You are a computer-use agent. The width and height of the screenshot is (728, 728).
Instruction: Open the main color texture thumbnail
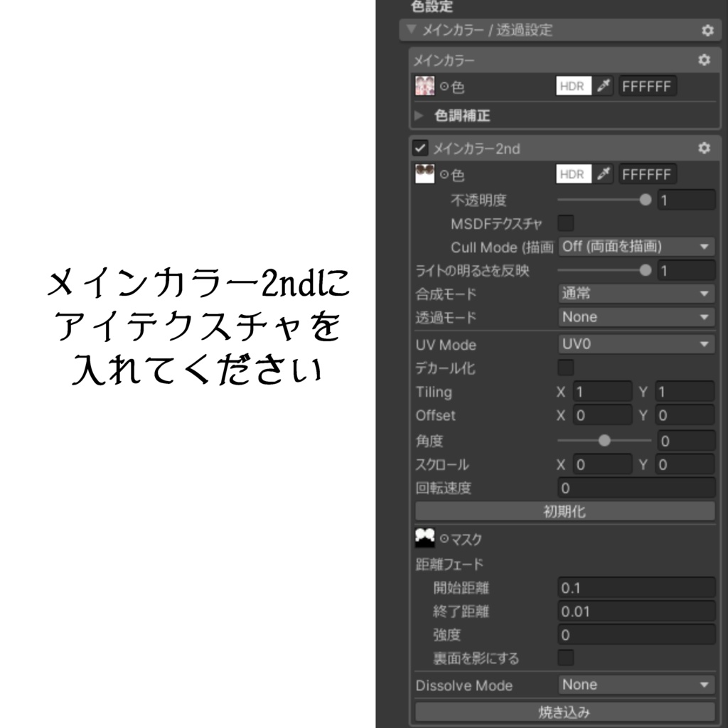point(424,85)
